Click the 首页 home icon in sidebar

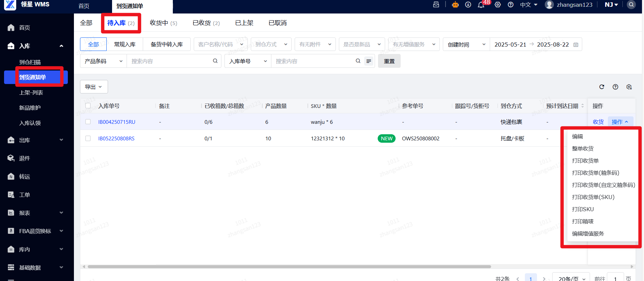11,27
